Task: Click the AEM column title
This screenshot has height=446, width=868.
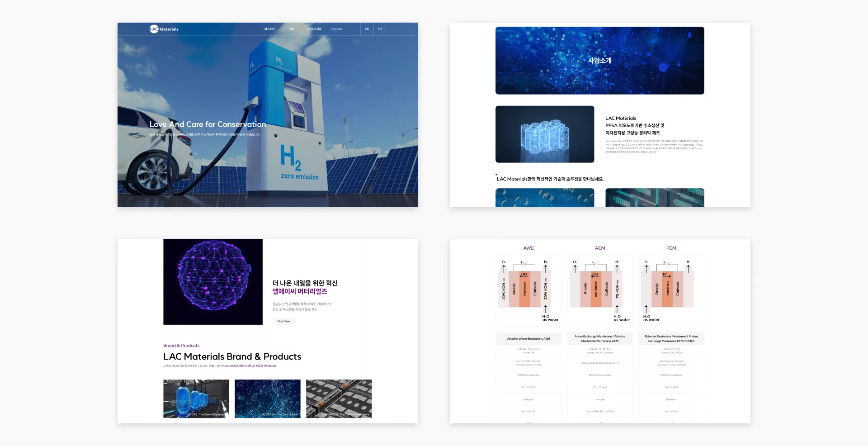Action: coord(600,248)
